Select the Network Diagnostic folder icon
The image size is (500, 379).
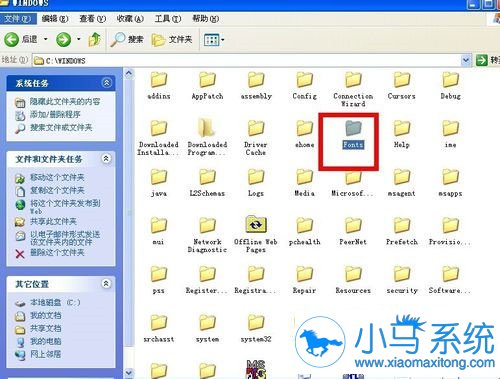tap(207, 226)
